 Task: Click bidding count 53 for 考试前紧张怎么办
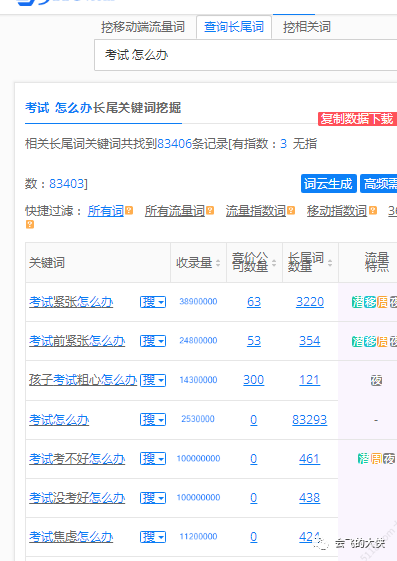(254, 341)
